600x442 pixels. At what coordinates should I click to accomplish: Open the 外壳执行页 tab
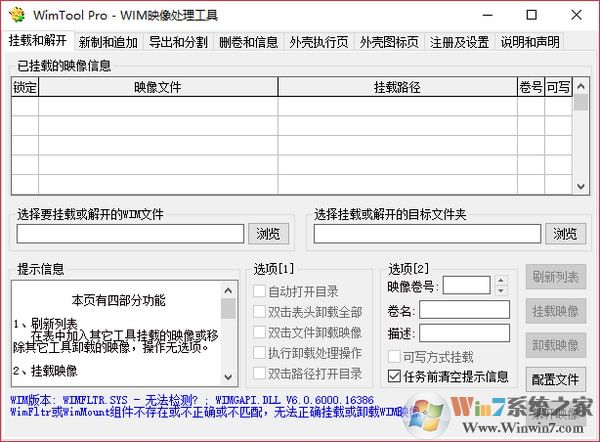[x=319, y=42]
